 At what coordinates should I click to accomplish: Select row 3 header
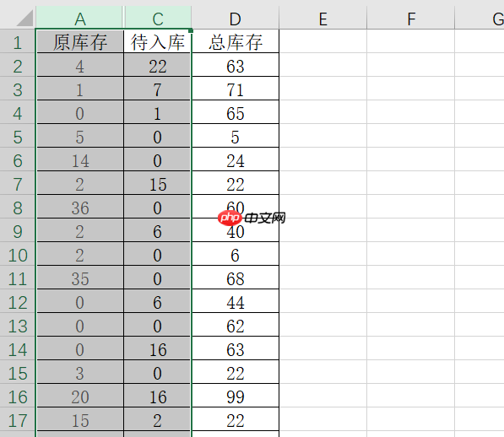click(x=18, y=89)
